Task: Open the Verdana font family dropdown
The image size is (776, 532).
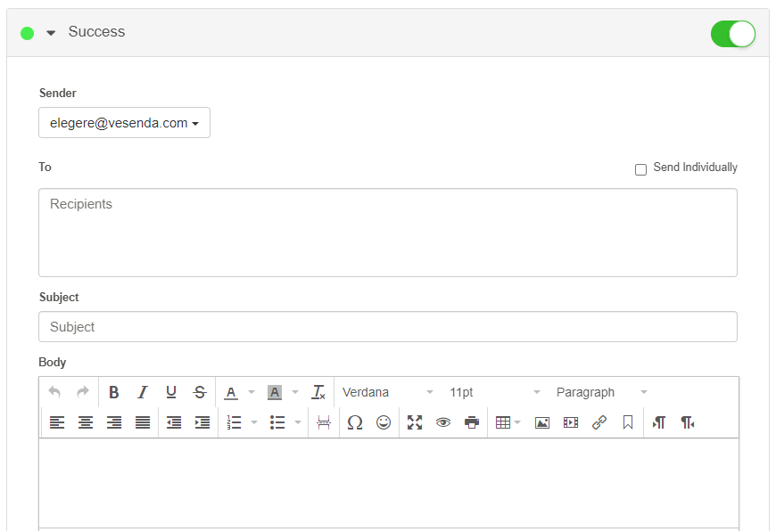Action: (388, 392)
